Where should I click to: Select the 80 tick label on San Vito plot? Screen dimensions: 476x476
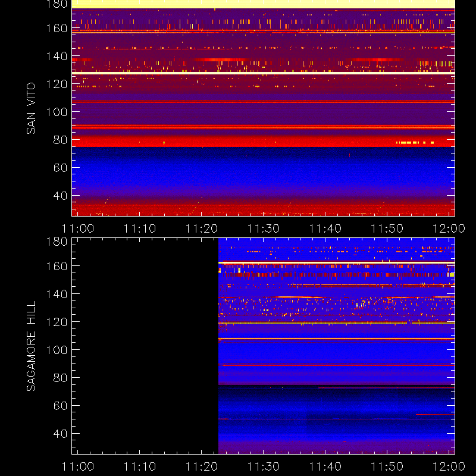[60, 140]
